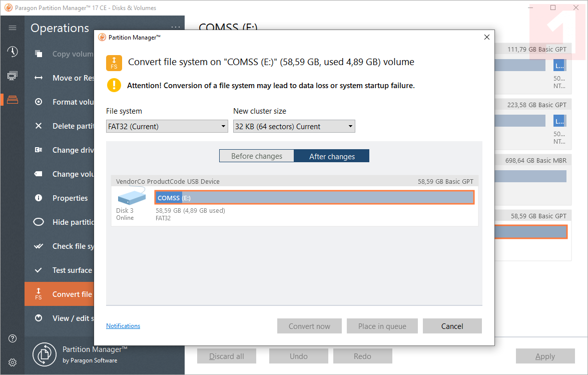This screenshot has height=375, width=588.
Task: Click the Hide partition oval icon
Action: (x=39, y=222)
